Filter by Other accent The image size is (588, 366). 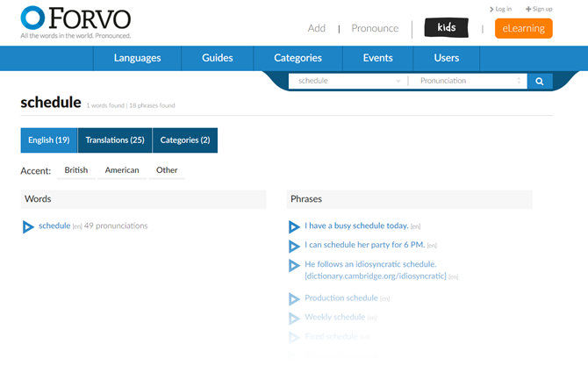[167, 170]
